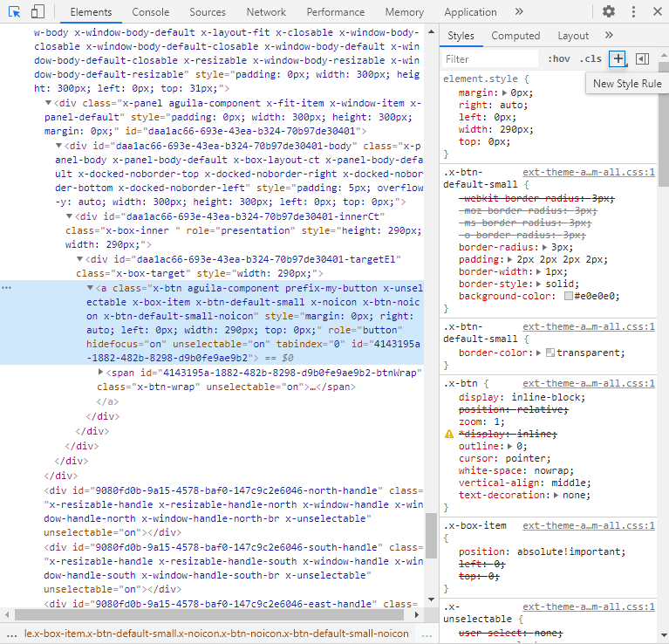
Task: Open stylesheet link for .x-box-item rule
Action: [x=589, y=526]
